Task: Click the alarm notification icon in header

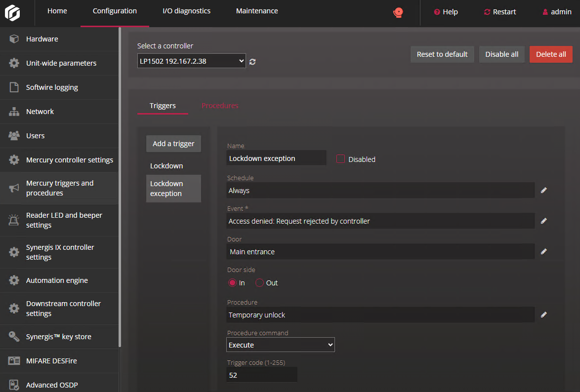Action: click(x=398, y=12)
